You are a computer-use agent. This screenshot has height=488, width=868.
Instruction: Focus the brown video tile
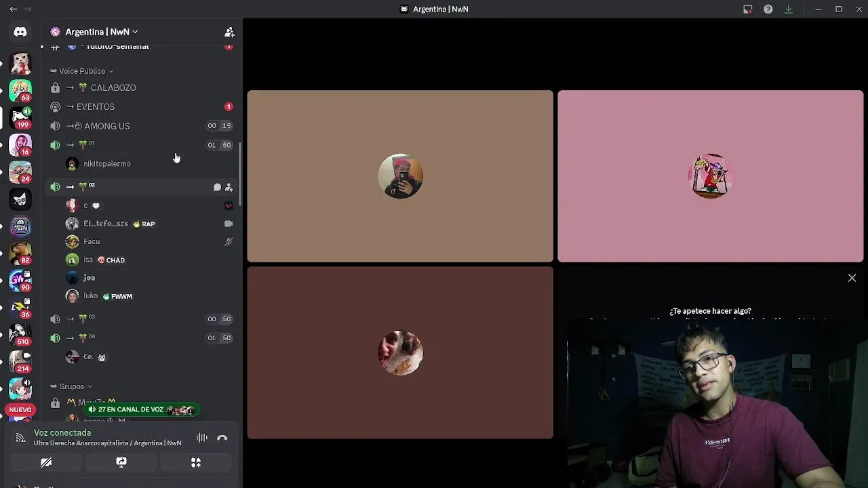point(400,352)
